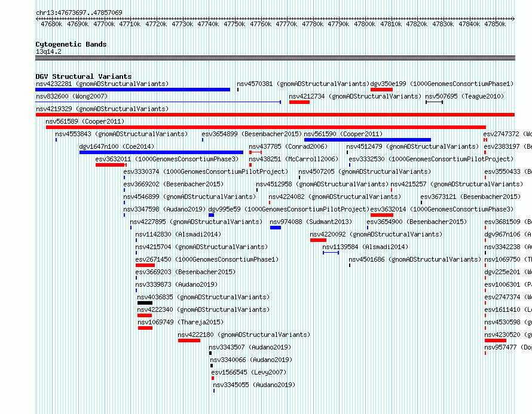The height and width of the screenshot is (414, 532).
Task: Click blue bar under nsv4232281
Action: [x=133, y=90]
